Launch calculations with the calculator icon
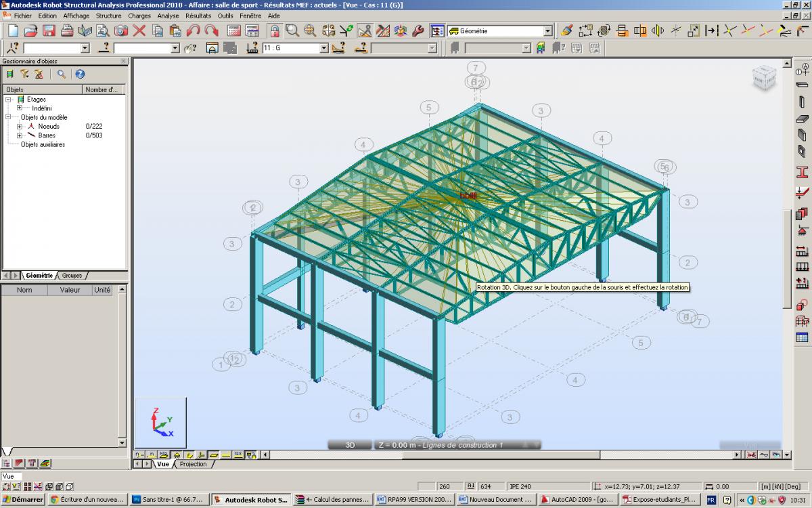Image resolution: width=812 pixels, height=508 pixels. point(233,30)
